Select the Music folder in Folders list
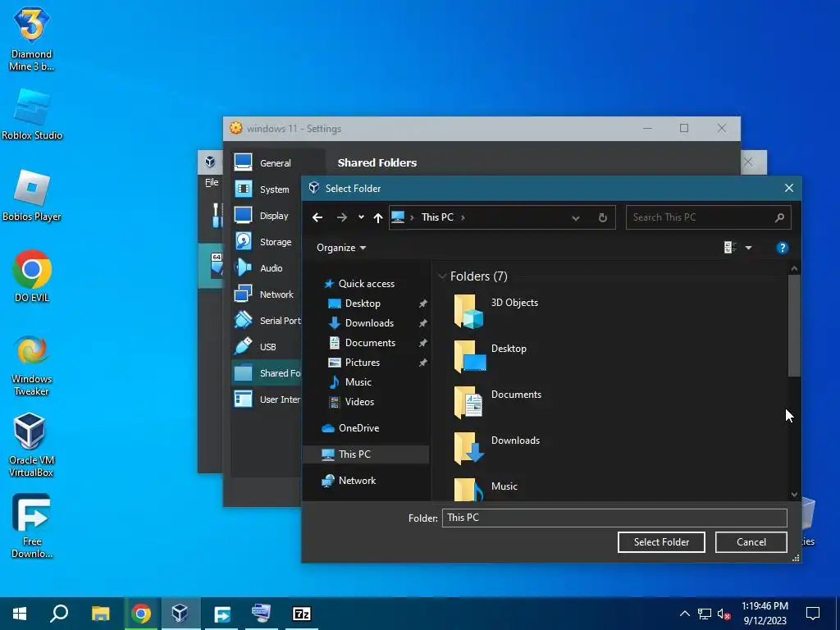840x630 pixels. pos(486,489)
